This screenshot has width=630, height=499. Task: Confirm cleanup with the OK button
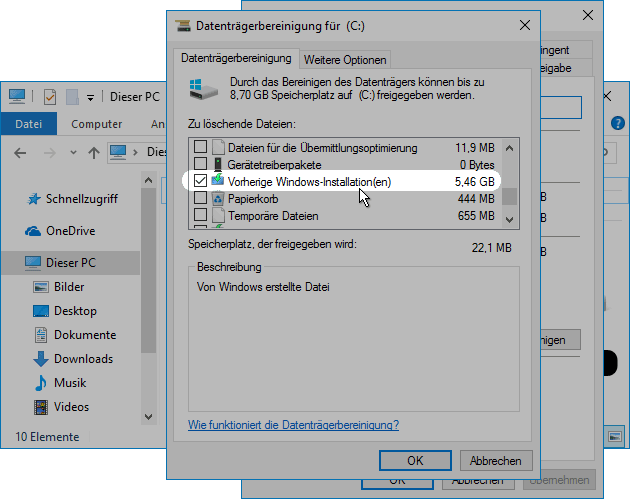click(x=415, y=460)
